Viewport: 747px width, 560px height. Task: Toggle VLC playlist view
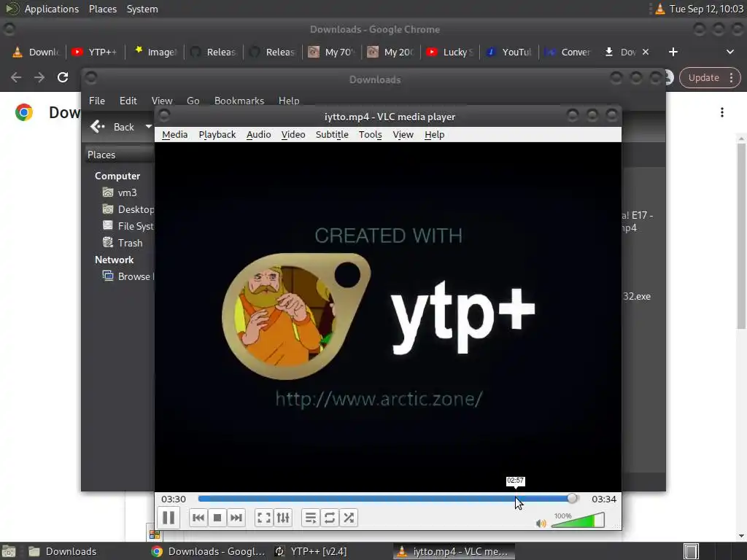pyautogui.click(x=311, y=518)
